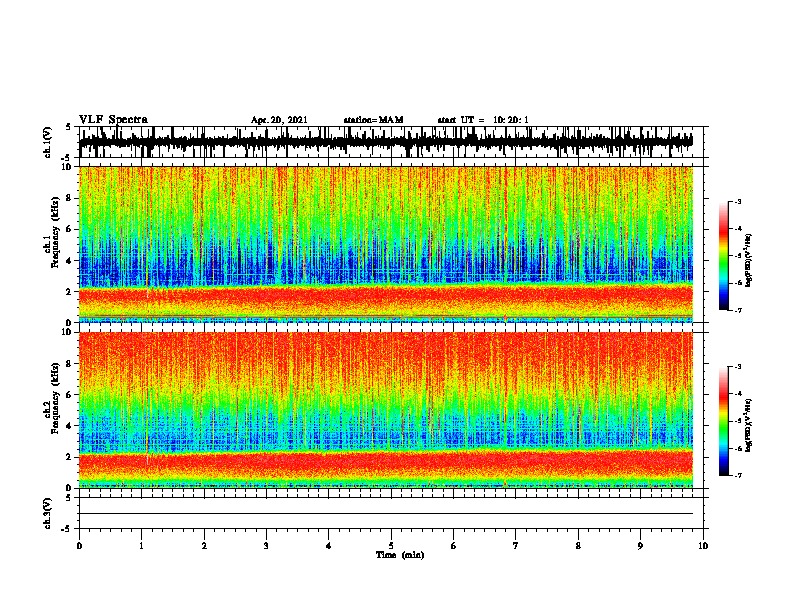Click the ch.1 spectrogram color scale bar
Screen dimensions: 792x612
tap(723, 256)
